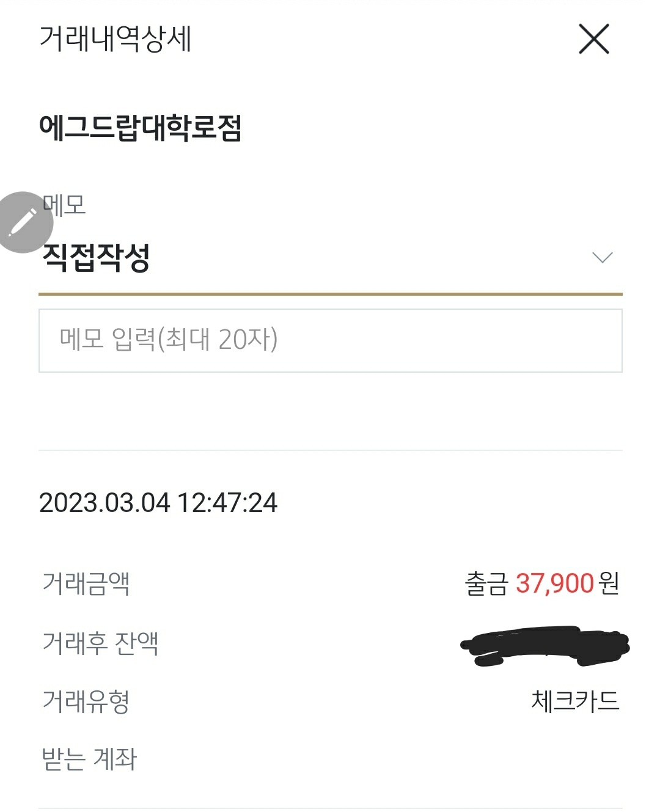Click the 거래후 잔액 row label
660x812 pixels.
pyautogui.click(x=101, y=642)
